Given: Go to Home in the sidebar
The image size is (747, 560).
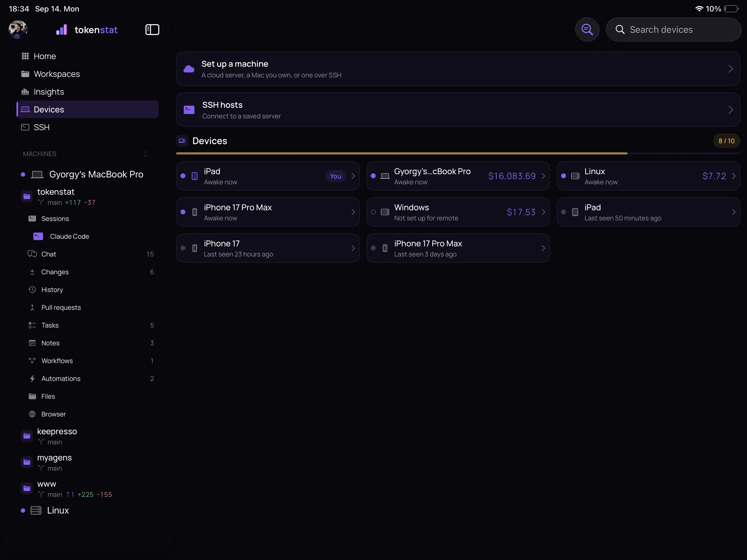Looking at the screenshot, I should [87, 56].
